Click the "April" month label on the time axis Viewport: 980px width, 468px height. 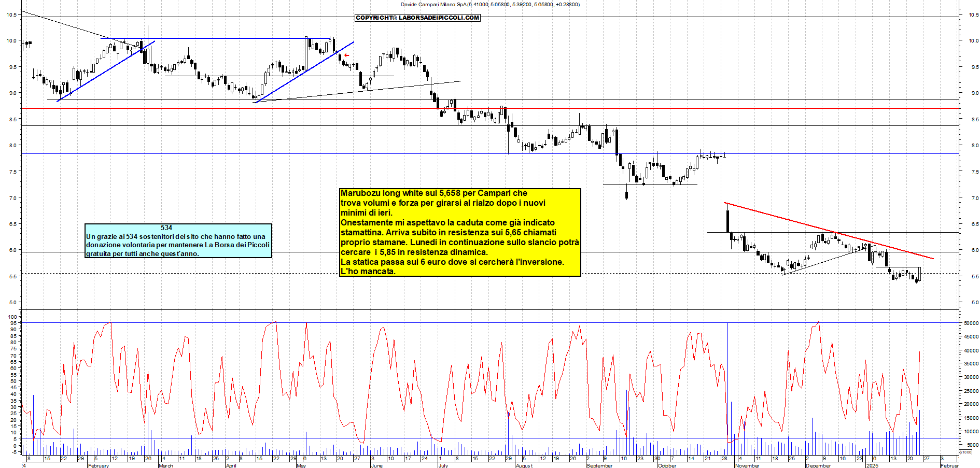pyautogui.click(x=231, y=465)
